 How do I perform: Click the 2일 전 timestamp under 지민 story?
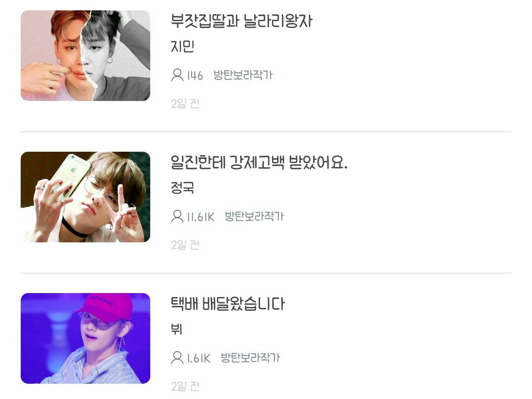pos(185,103)
